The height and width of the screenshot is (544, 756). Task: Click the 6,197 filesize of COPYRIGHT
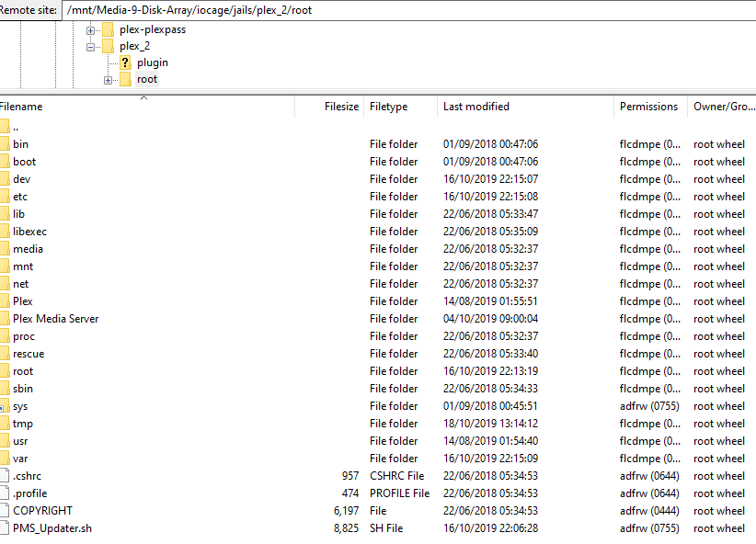point(346,511)
